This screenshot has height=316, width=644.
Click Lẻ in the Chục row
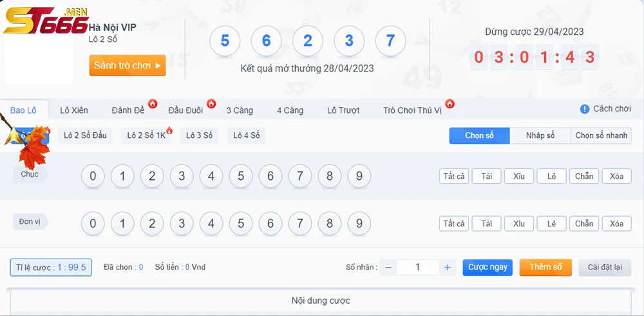552,176
